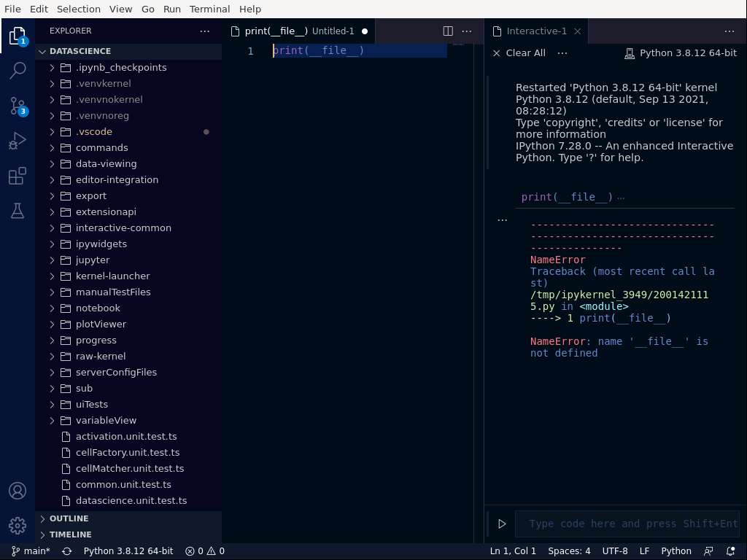Click the notifications bell icon
The width and height of the screenshot is (747, 560).
coord(731,551)
